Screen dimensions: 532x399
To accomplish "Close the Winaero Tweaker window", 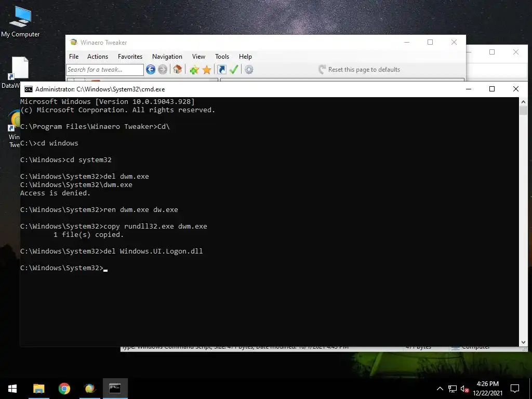I will 454,42.
